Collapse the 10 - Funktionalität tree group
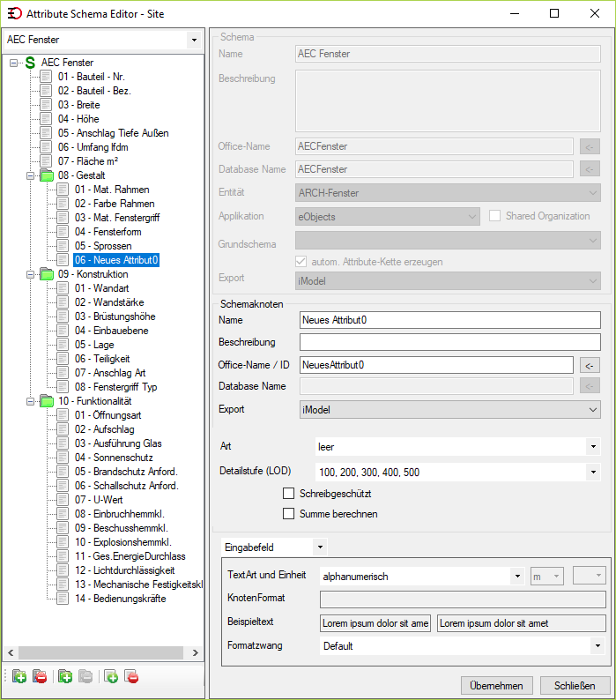Viewport: 616px width, 700px height. [x=30, y=401]
